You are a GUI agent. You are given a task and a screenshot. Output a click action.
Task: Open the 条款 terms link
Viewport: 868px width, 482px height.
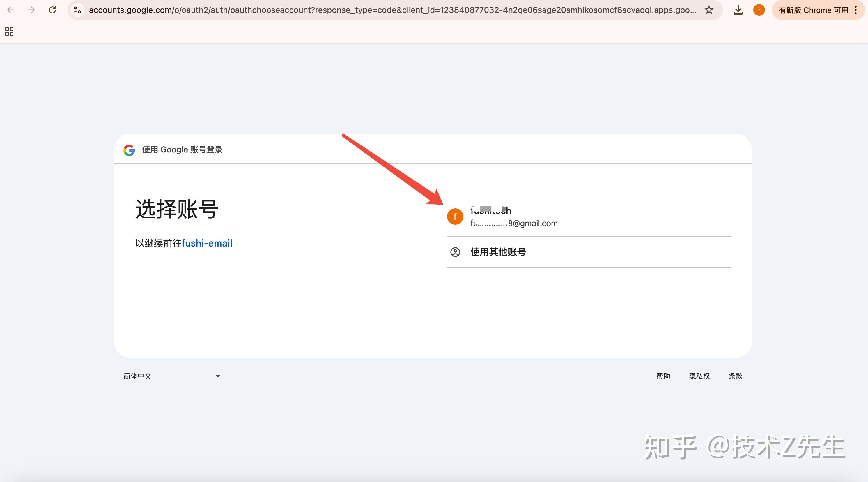(x=736, y=376)
